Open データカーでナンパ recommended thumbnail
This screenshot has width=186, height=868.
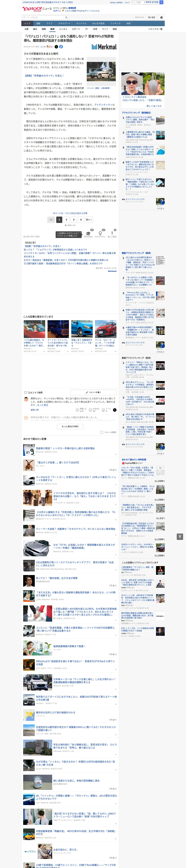(58, 329)
